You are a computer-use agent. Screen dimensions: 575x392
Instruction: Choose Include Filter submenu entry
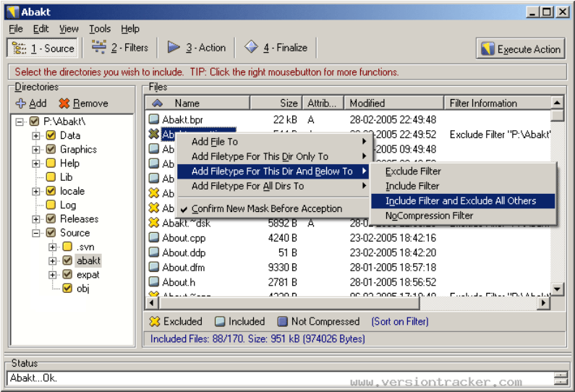coord(463,186)
